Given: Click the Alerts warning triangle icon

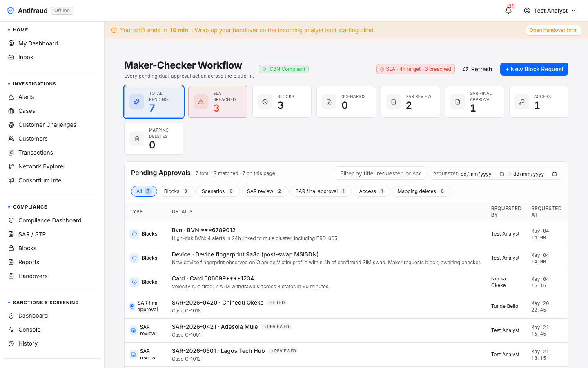Looking at the screenshot, I should tap(11, 97).
